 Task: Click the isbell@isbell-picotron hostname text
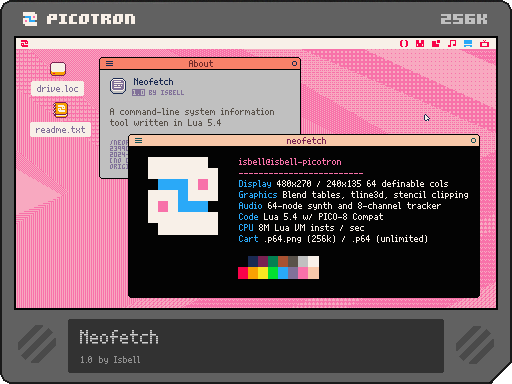point(290,162)
